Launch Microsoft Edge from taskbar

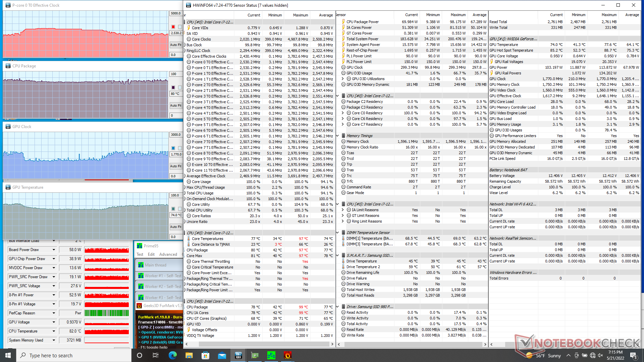[172, 355]
